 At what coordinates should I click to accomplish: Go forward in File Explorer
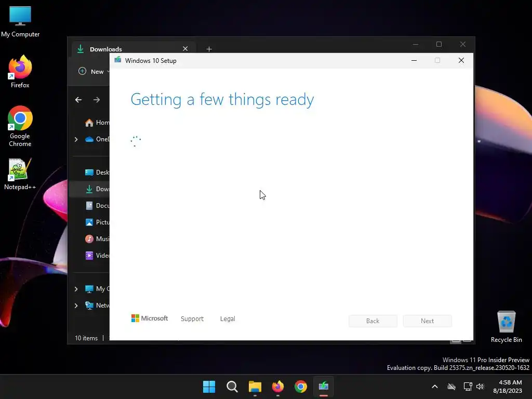click(97, 100)
